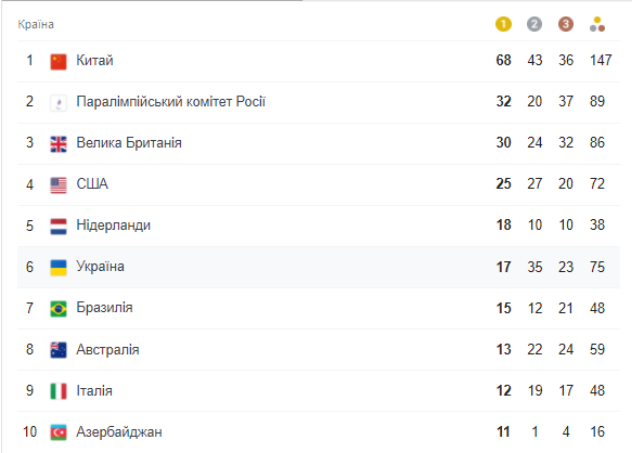This screenshot has width=632, height=453.
Task: Click the Australia flag icon
Action: 58,350
